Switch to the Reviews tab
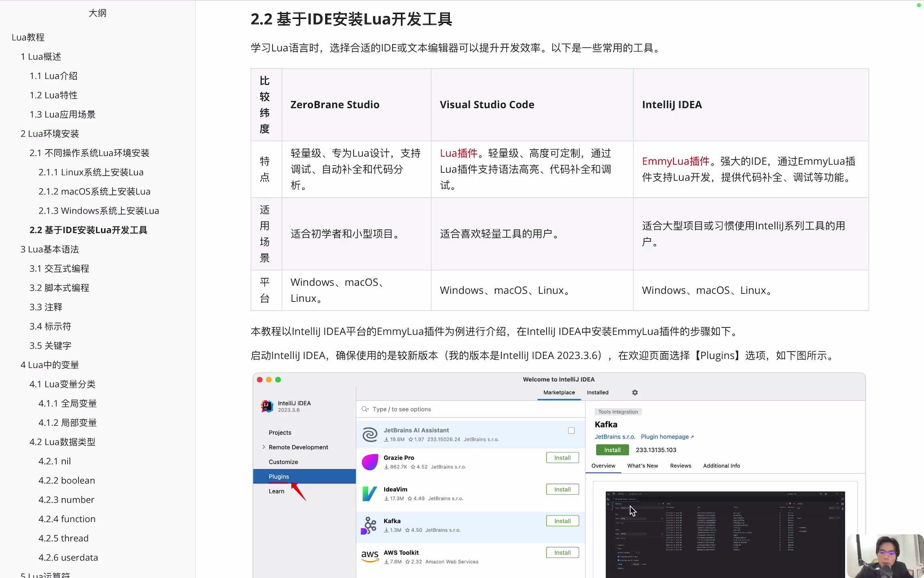924x578 pixels. pos(680,466)
